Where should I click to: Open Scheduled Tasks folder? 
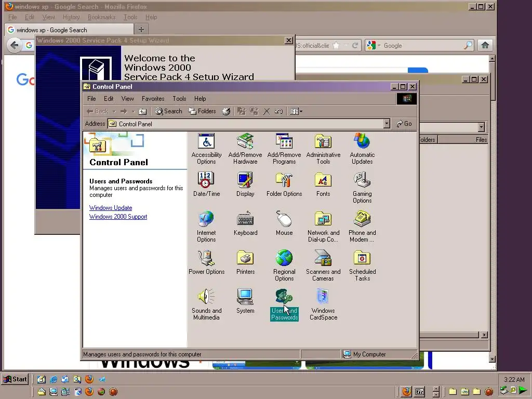(x=362, y=265)
